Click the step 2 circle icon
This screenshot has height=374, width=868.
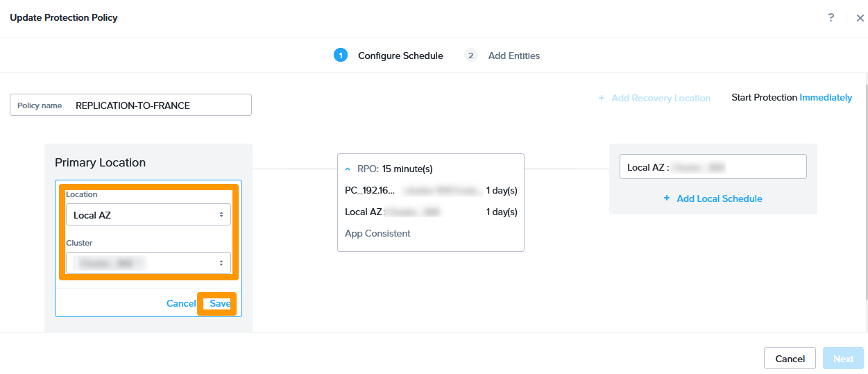471,56
